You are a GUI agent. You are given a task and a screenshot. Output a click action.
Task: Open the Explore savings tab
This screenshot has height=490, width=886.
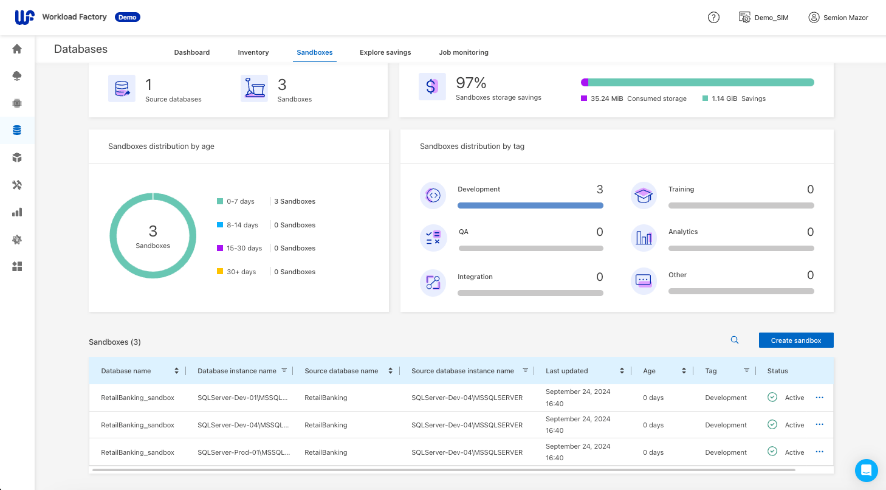[x=385, y=52]
